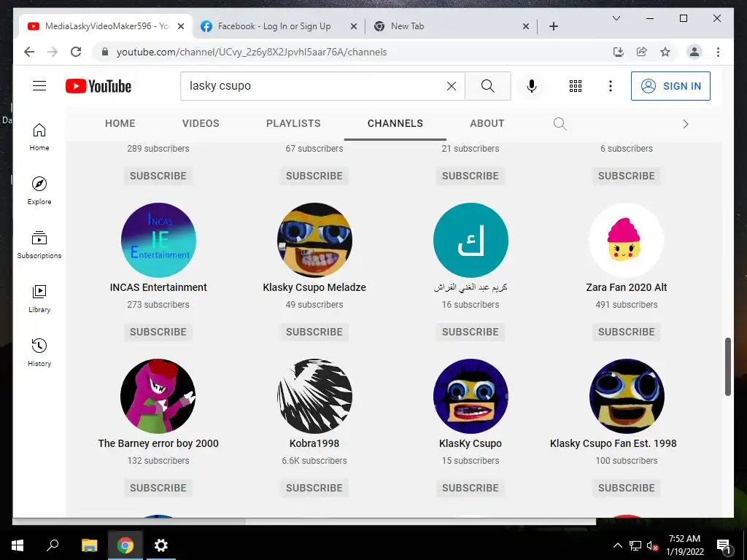
Task: Open Kobra1998 channel avatar
Action: pyautogui.click(x=314, y=396)
